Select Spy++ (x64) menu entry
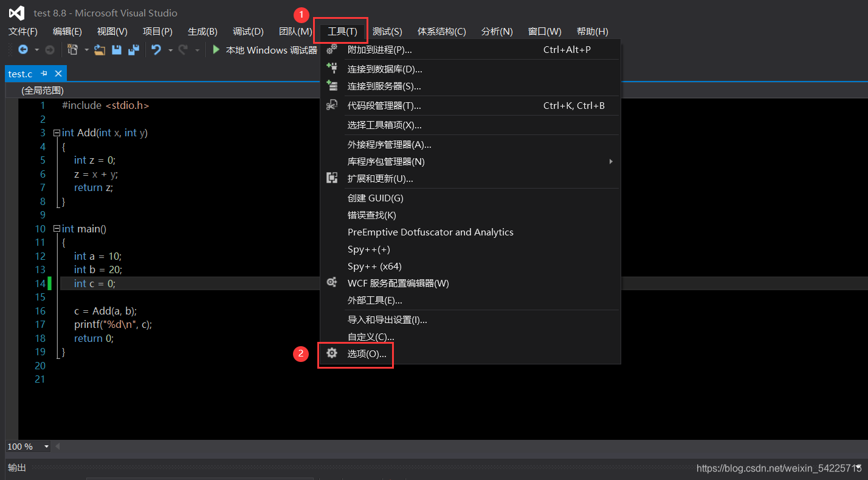Viewport: 868px width, 480px height. click(470, 266)
